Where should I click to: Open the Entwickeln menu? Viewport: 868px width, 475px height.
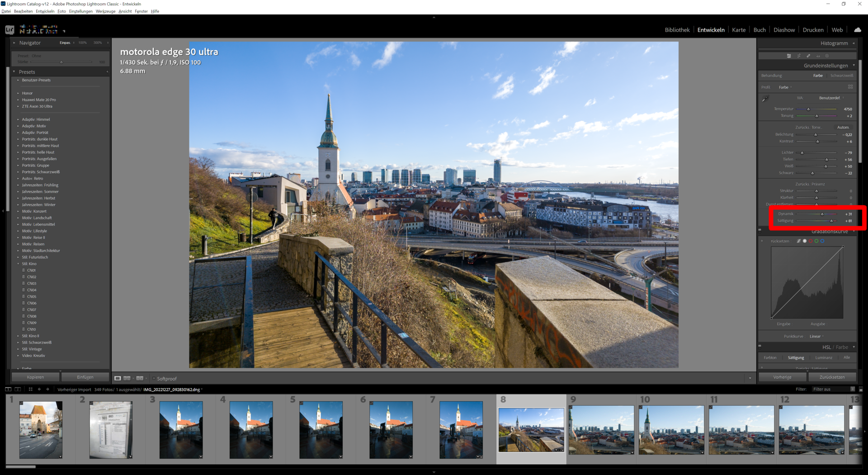[x=45, y=11]
